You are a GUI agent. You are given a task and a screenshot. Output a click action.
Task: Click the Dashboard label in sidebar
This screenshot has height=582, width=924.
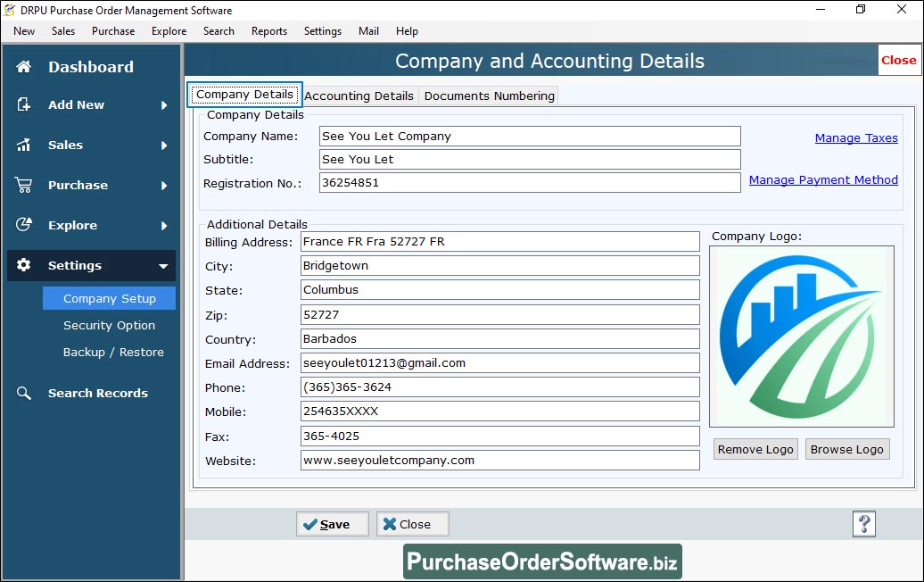[91, 67]
